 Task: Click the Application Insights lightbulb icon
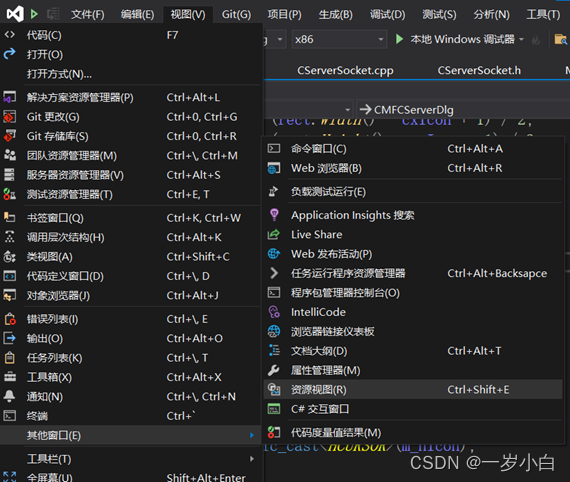(x=274, y=214)
